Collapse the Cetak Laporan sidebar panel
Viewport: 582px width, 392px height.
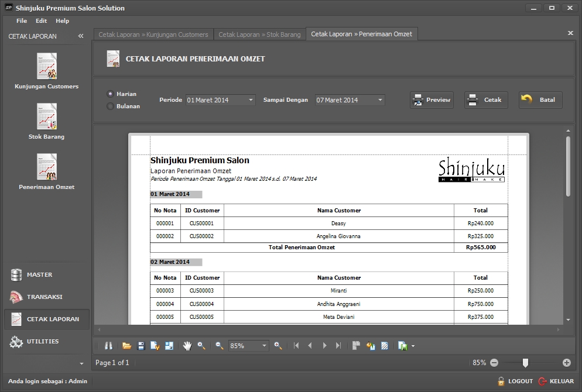[81, 36]
